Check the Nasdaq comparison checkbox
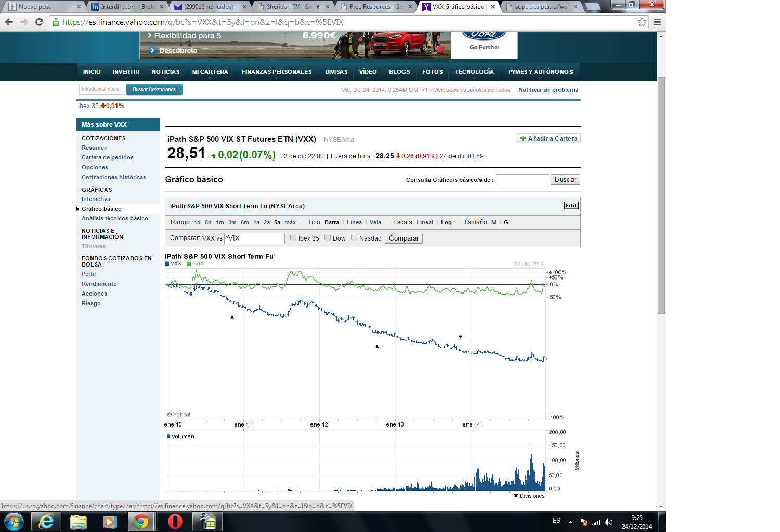The height and width of the screenshot is (532, 780). coord(354,237)
